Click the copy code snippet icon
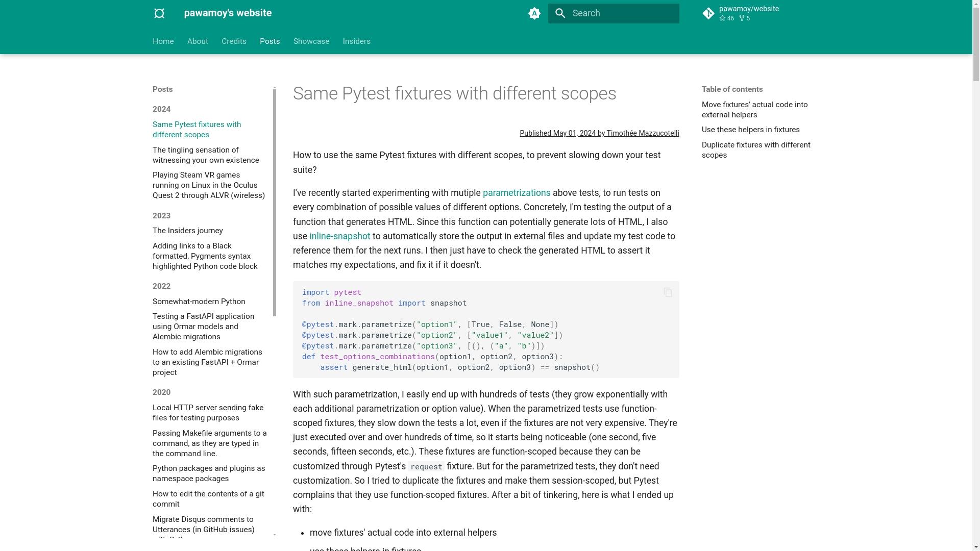This screenshot has height=551, width=980. (x=668, y=292)
